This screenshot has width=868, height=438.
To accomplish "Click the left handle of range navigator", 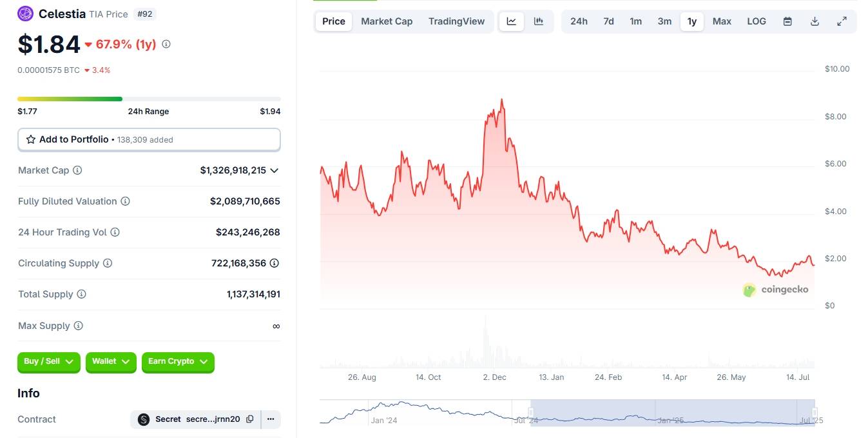I will click(532, 413).
